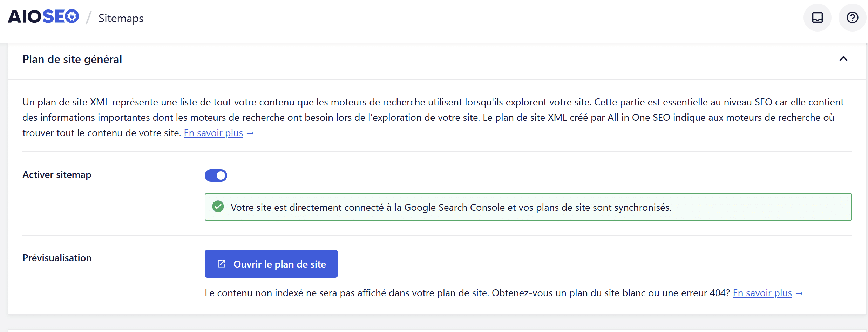
Task: Click the arrow after the bottom 'En savoir plus'
Action: [x=800, y=293]
